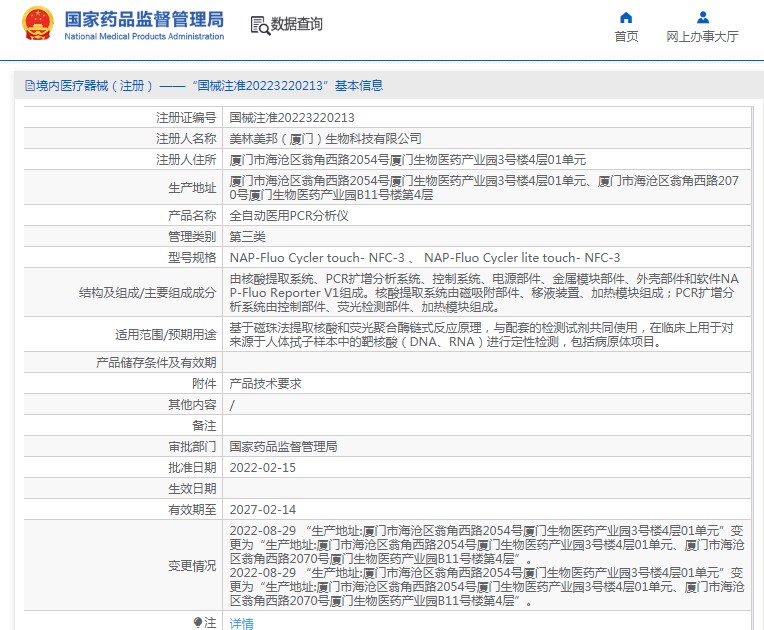Select the 产品名称 label

coord(192,215)
